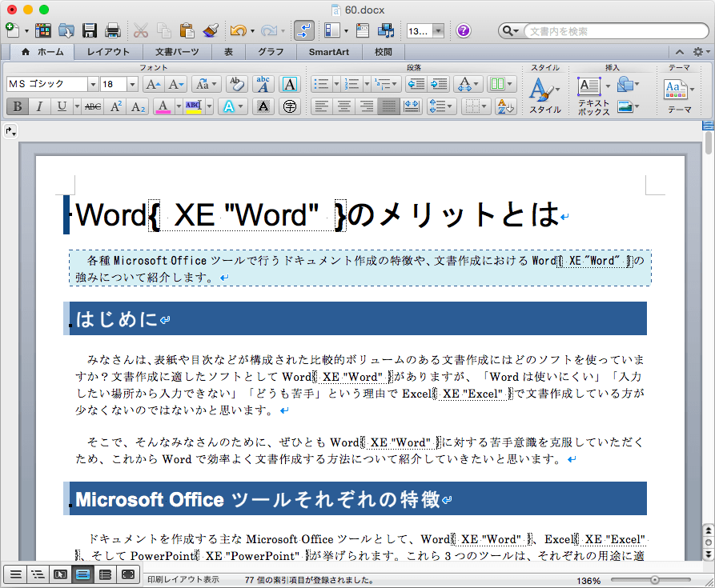Toggle Superscript formatting
Viewport: 715px width, 588px height.
[116, 106]
